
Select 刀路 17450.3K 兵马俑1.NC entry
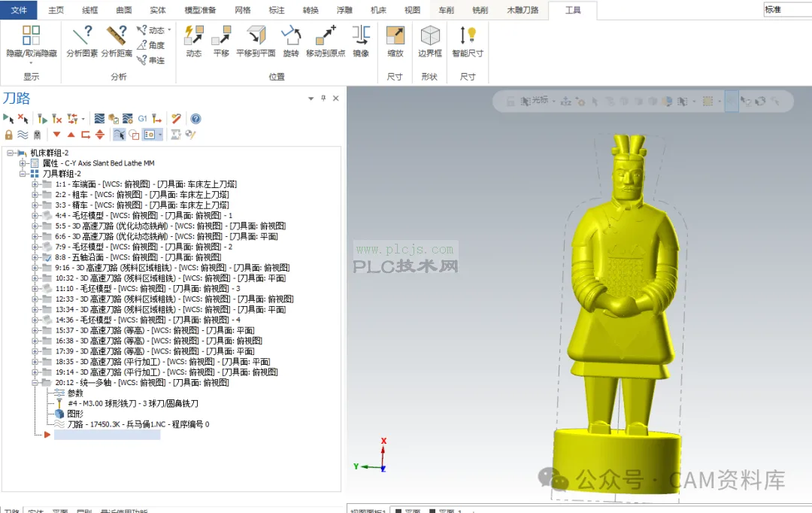coord(138,424)
